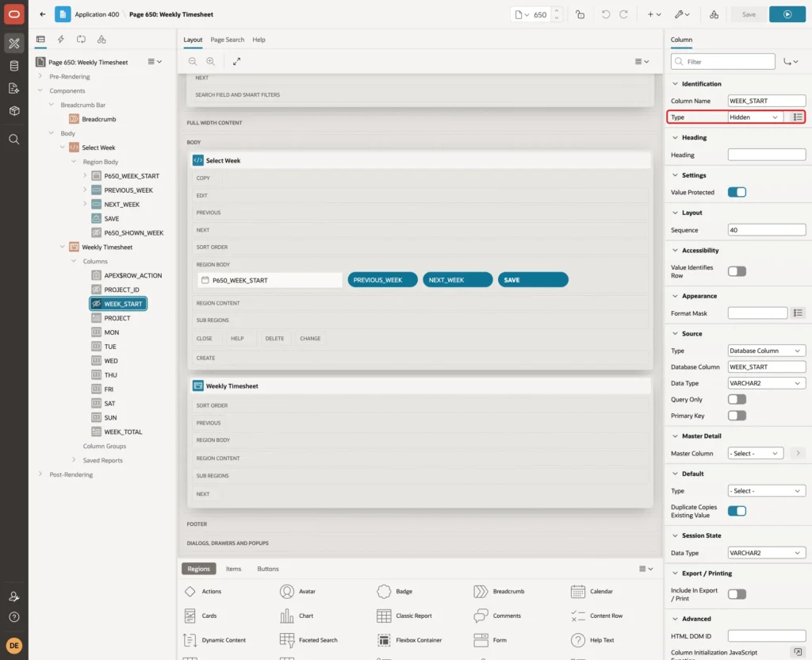Expand the Pre-Rendering tree node
This screenshot has height=660, width=812.
(x=40, y=76)
